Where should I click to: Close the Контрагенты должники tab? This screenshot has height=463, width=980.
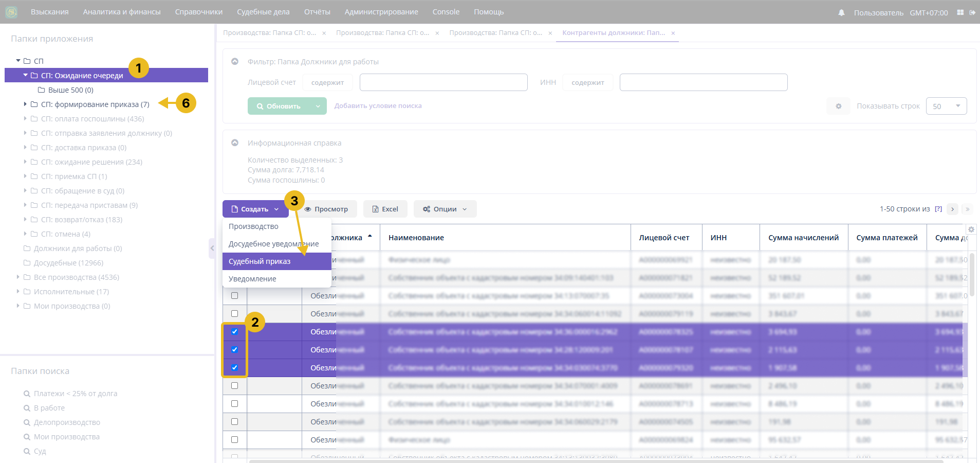tap(673, 33)
